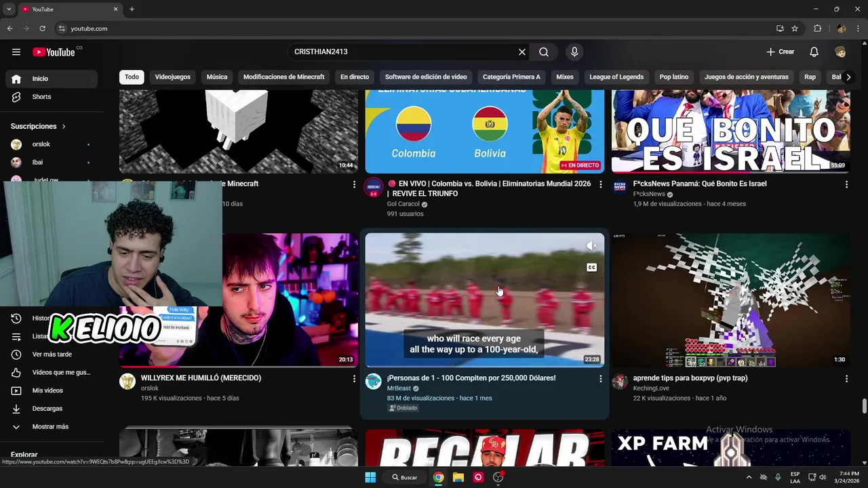Open Ver más tarde playlist

click(x=52, y=354)
